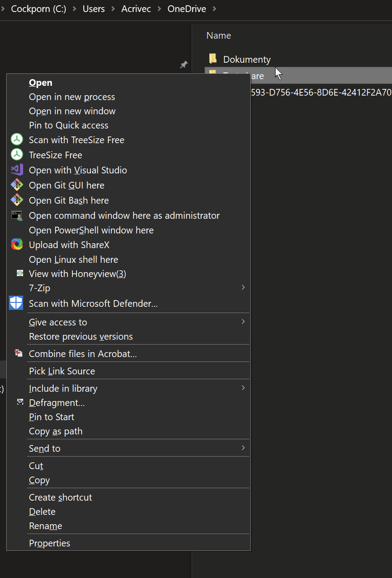Click the Git GUI diamond icon
The width and height of the screenshot is (392, 578).
(16, 185)
